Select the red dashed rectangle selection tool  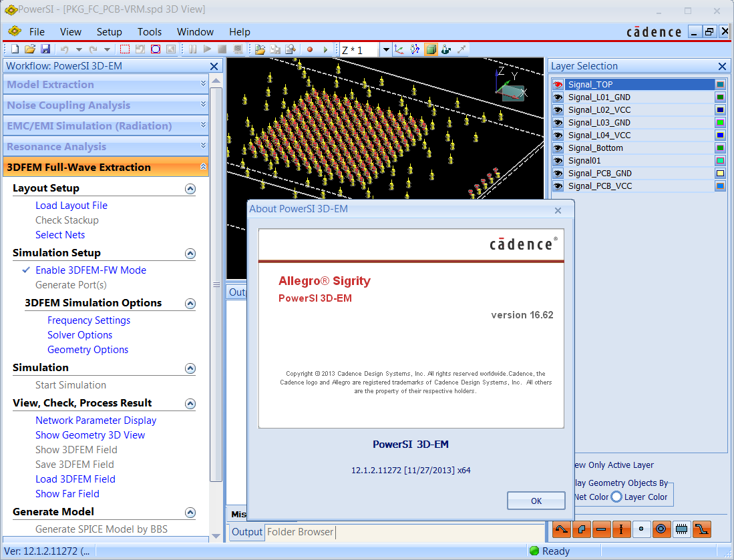125,49
